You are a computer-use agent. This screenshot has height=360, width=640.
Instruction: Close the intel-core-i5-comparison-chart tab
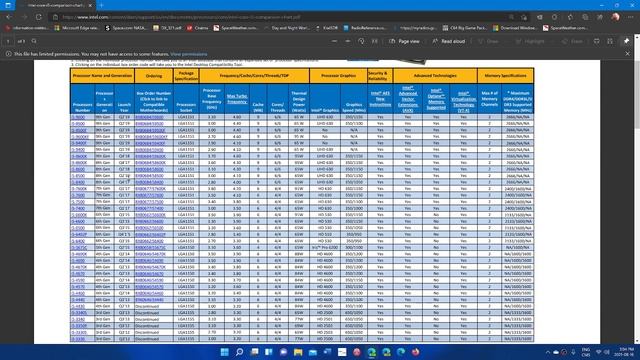click(90, 6)
